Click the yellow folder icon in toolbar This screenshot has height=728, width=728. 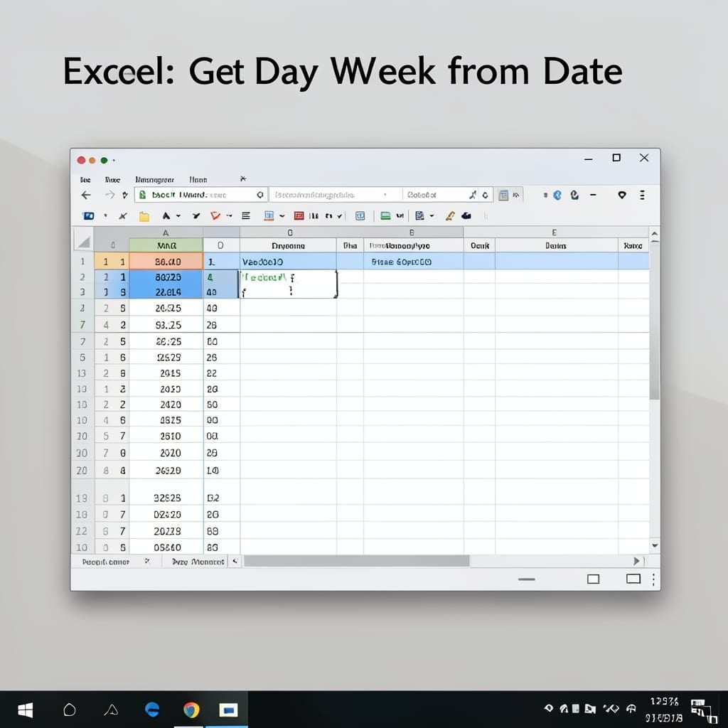[x=144, y=216]
